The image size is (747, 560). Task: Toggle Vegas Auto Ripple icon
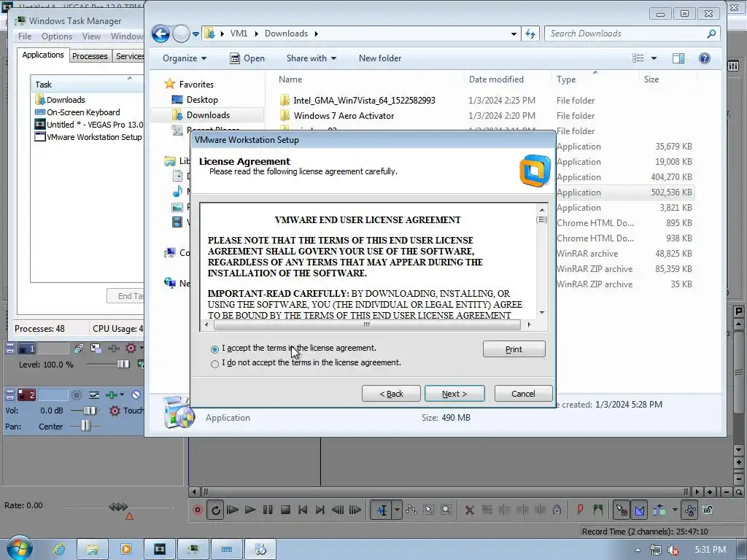[659, 510]
